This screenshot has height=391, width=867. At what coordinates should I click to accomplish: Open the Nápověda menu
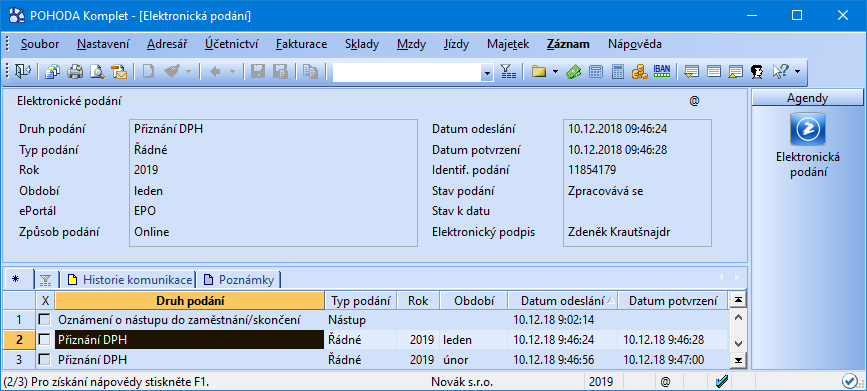(x=634, y=44)
